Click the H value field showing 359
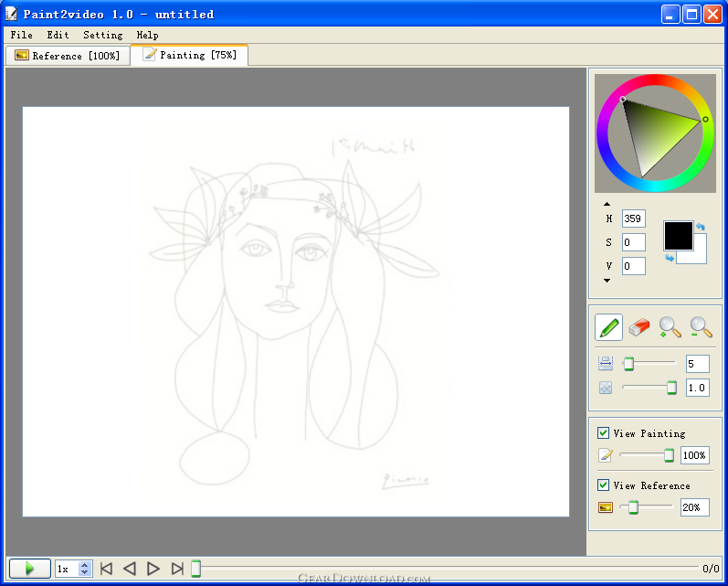The image size is (728, 586). [x=634, y=218]
